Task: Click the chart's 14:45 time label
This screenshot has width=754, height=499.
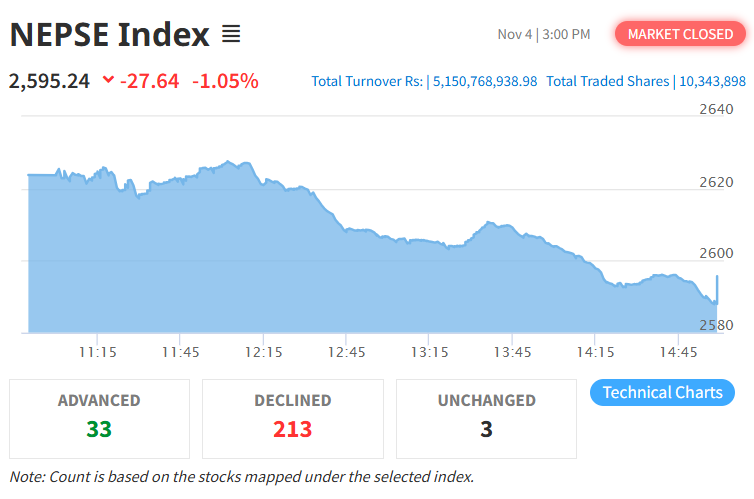Action: 678,352
